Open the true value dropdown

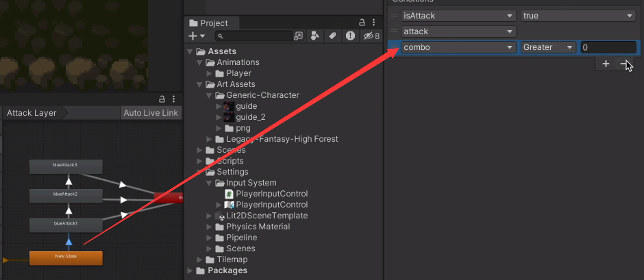click(x=578, y=16)
